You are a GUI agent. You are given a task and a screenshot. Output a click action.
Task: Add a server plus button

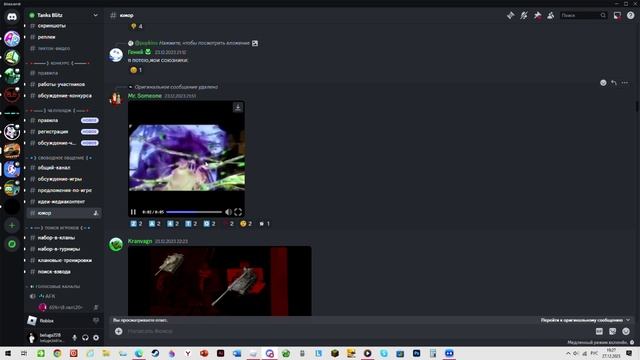[12, 225]
